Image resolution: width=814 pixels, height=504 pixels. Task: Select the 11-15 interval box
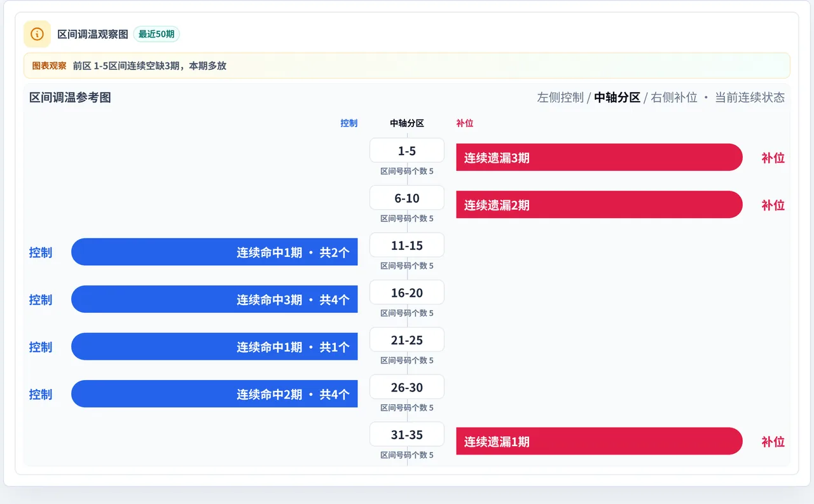tap(407, 245)
